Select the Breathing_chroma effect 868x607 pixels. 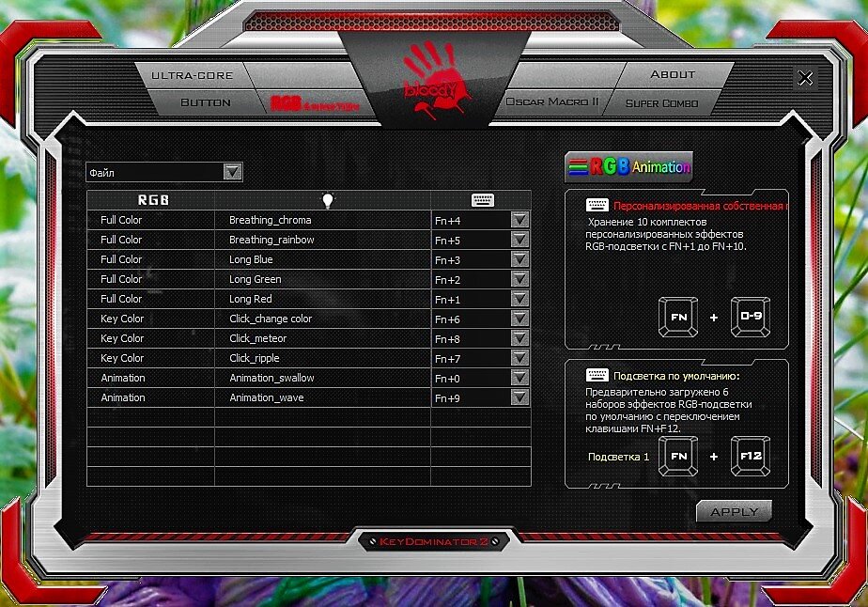271,220
